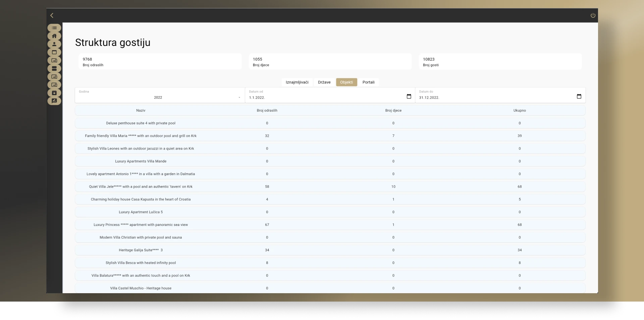Open the window outline sidebar icon

coord(54,52)
